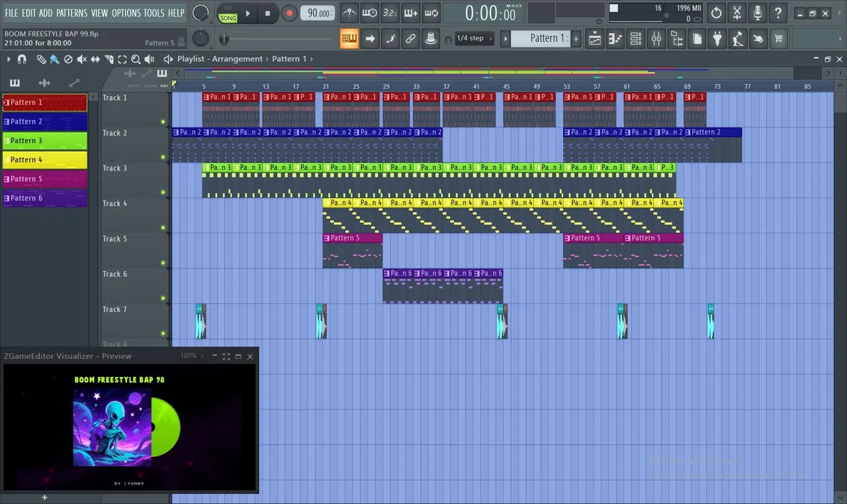Screen dimensions: 847x504
Task: Open the Browser icon
Action: tap(676, 39)
